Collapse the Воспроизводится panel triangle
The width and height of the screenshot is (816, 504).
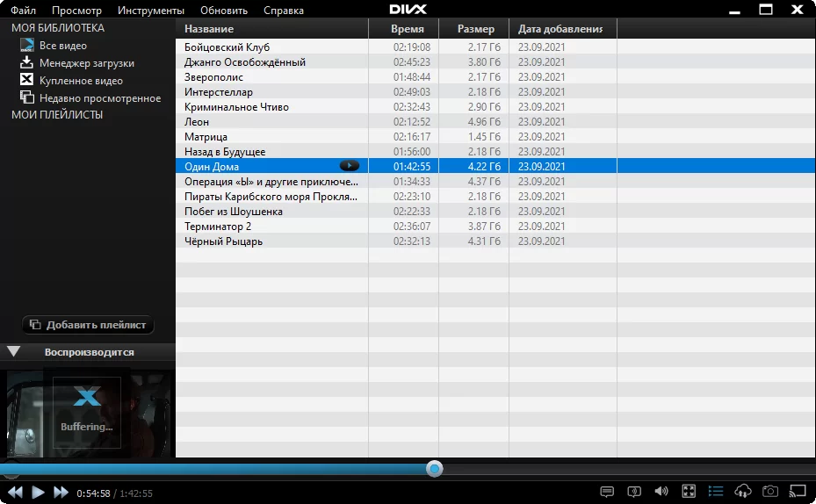coord(14,352)
